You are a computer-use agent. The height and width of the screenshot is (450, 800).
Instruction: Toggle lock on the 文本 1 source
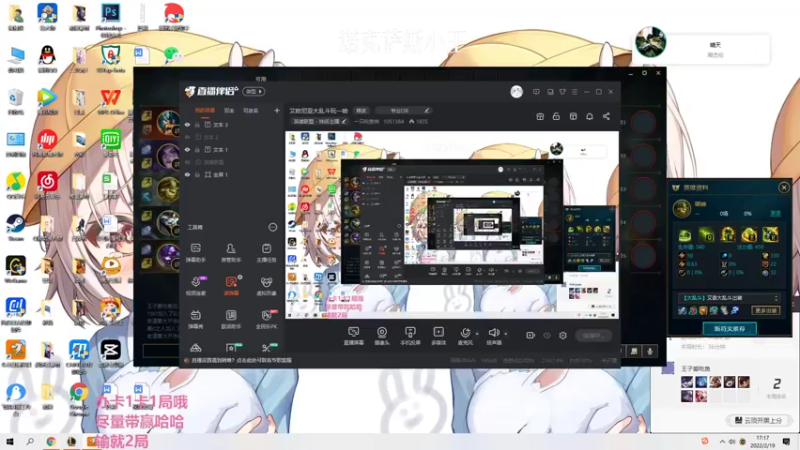(197, 149)
